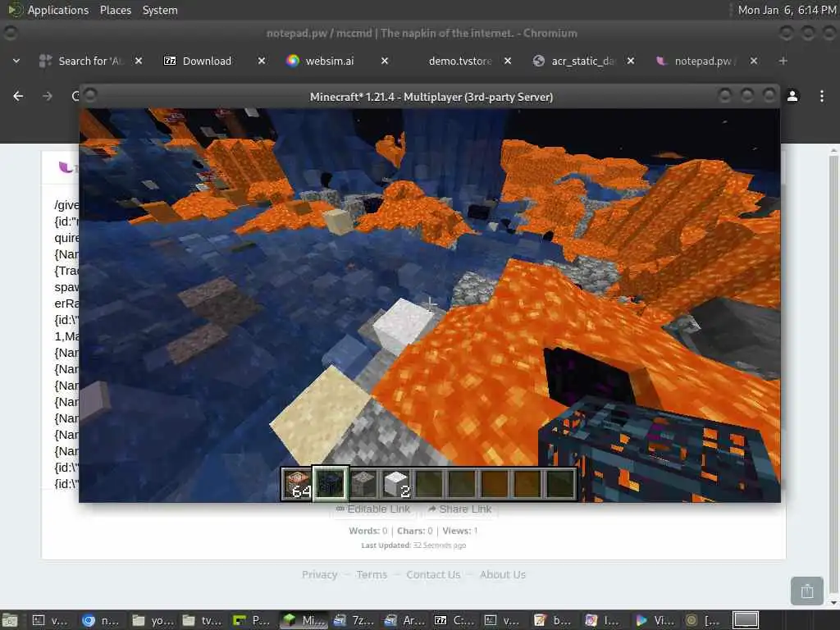This screenshot has height=630, width=840.
Task: Click the floating share button at bottom right
Action: 807,591
